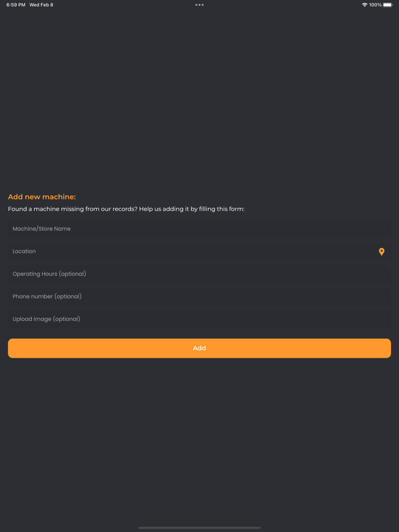Screen dimensions: 399x532
Task: Open the Upload image (optional) field
Action: 199,319
